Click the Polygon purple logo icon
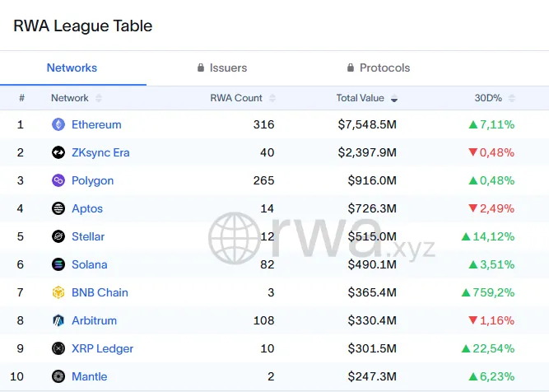Screen dimensions: 549x392 tap(58, 180)
